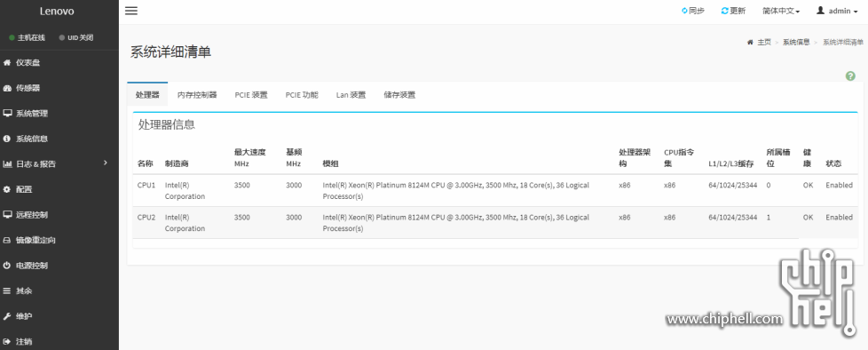Click the admin user avatar icon
Viewport: 868px width, 350px height.
820,11
